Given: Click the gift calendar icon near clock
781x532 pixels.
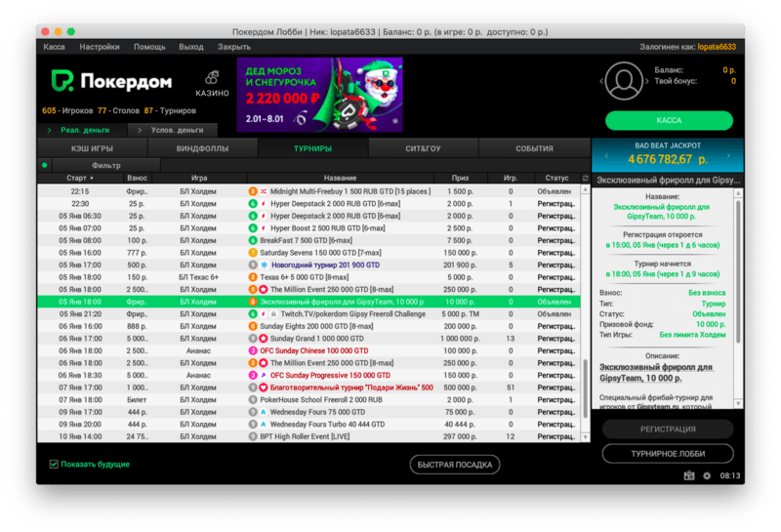Looking at the screenshot, I should (689, 475).
